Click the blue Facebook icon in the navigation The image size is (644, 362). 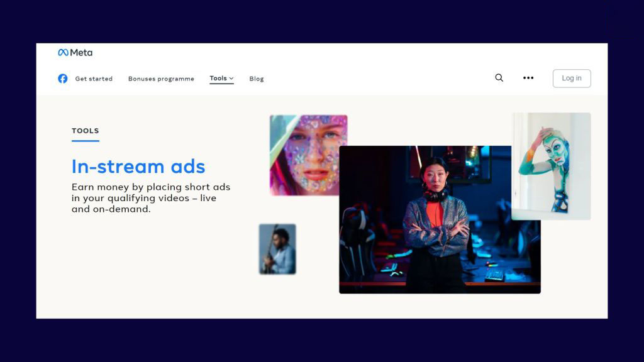coord(63,79)
